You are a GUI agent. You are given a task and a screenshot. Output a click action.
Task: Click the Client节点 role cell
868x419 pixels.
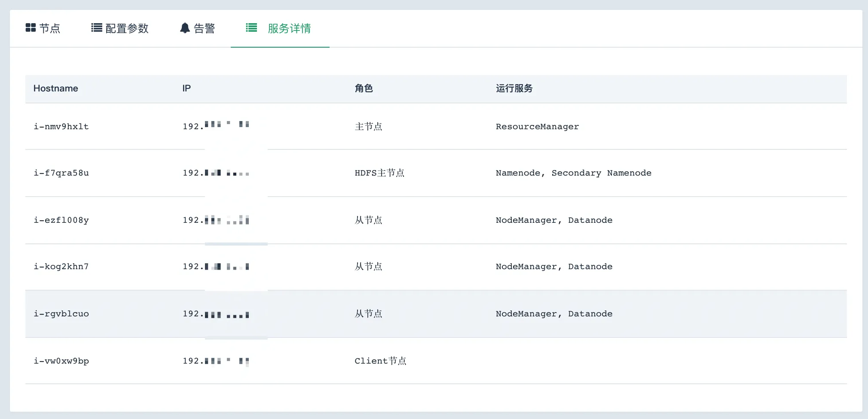(x=380, y=361)
